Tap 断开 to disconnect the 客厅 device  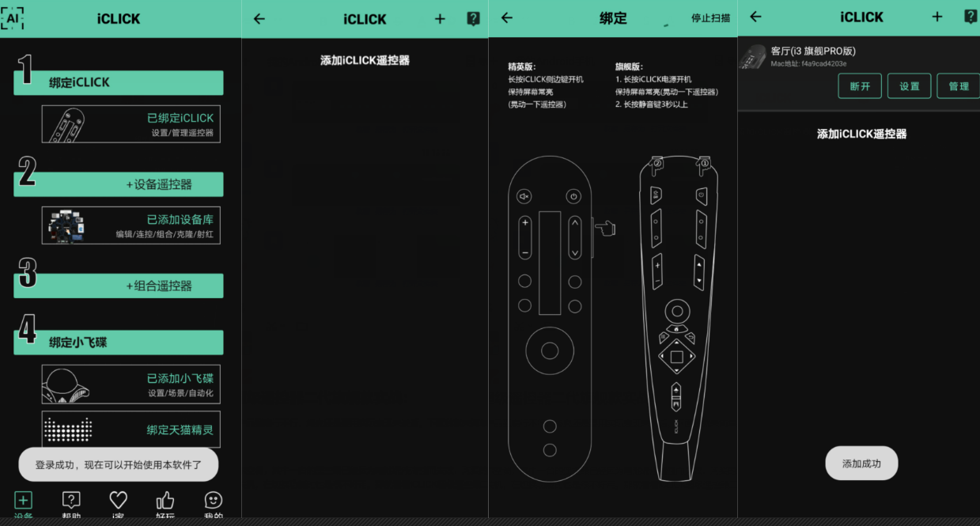click(860, 85)
